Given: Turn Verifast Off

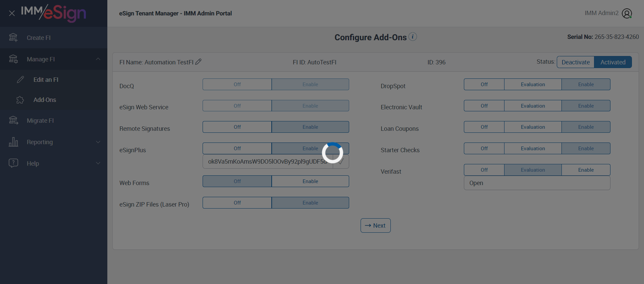Looking at the screenshot, I should pos(484,170).
